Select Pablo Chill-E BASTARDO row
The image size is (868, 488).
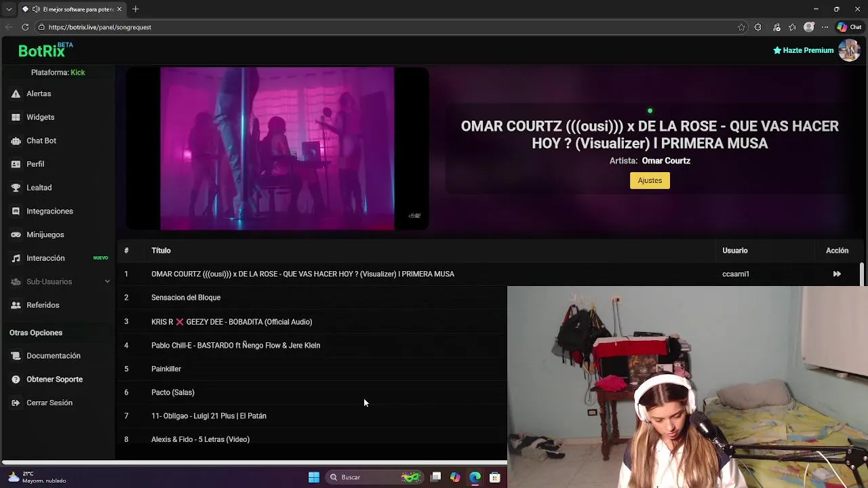pos(235,346)
